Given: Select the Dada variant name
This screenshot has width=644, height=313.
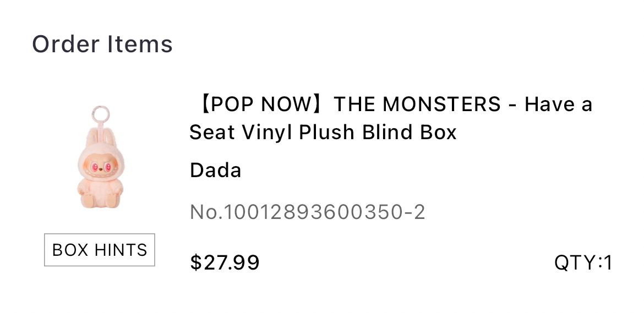Looking at the screenshot, I should (x=215, y=170).
